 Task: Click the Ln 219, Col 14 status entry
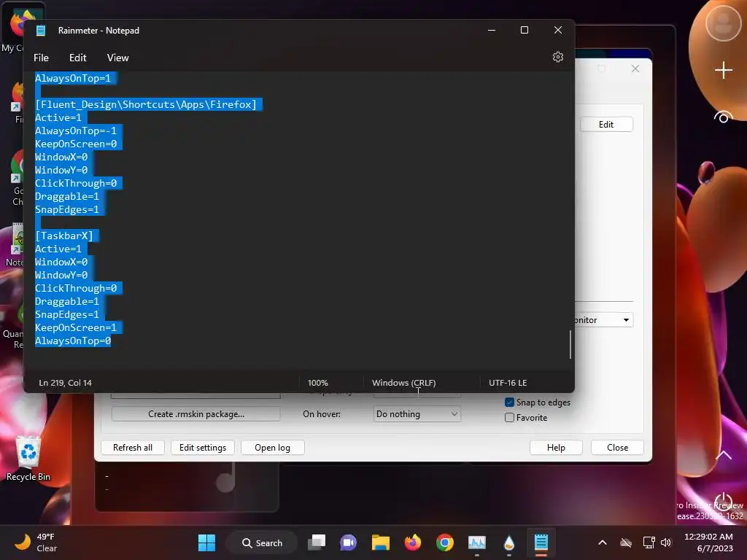pyautogui.click(x=65, y=383)
